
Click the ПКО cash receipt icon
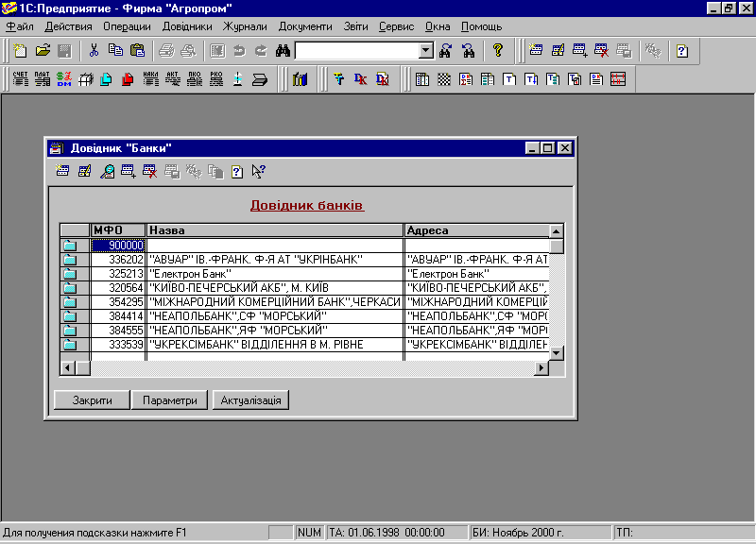pos(195,79)
